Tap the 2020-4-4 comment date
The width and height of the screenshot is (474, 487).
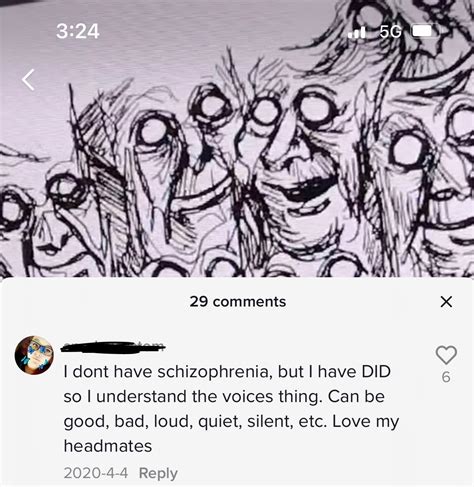point(96,473)
